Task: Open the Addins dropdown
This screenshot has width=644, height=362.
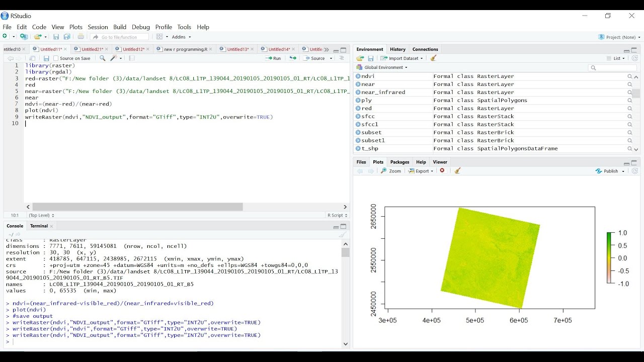Action: point(182,37)
